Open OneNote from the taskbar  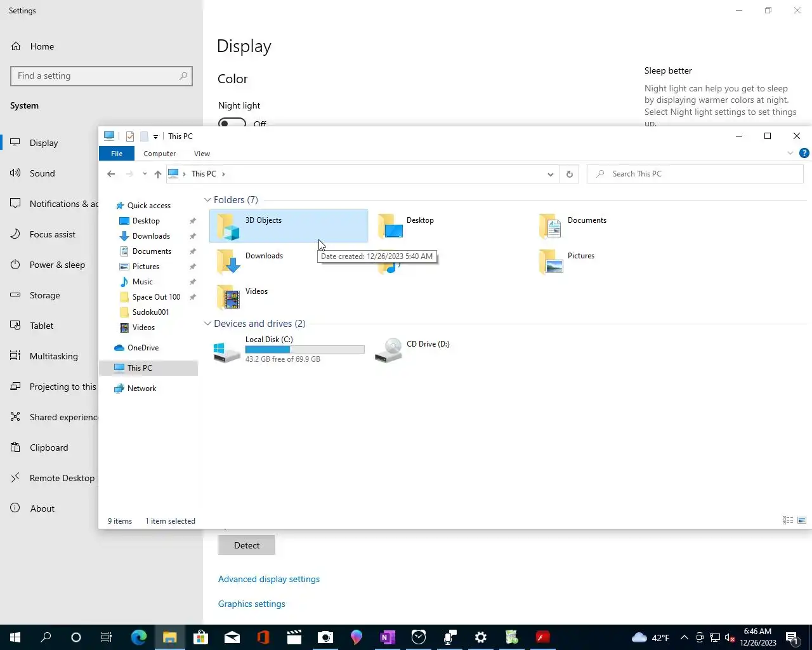pyautogui.click(x=388, y=637)
